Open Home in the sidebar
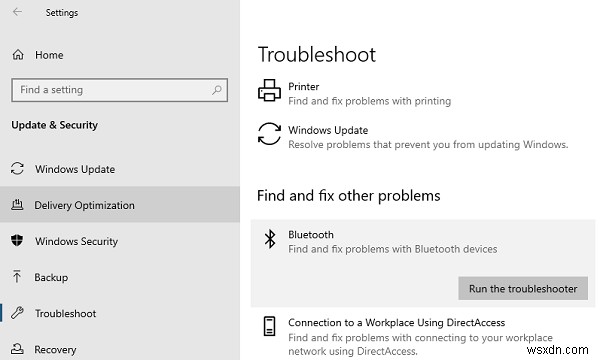Image resolution: width=600 pixels, height=360 pixels. [49, 55]
